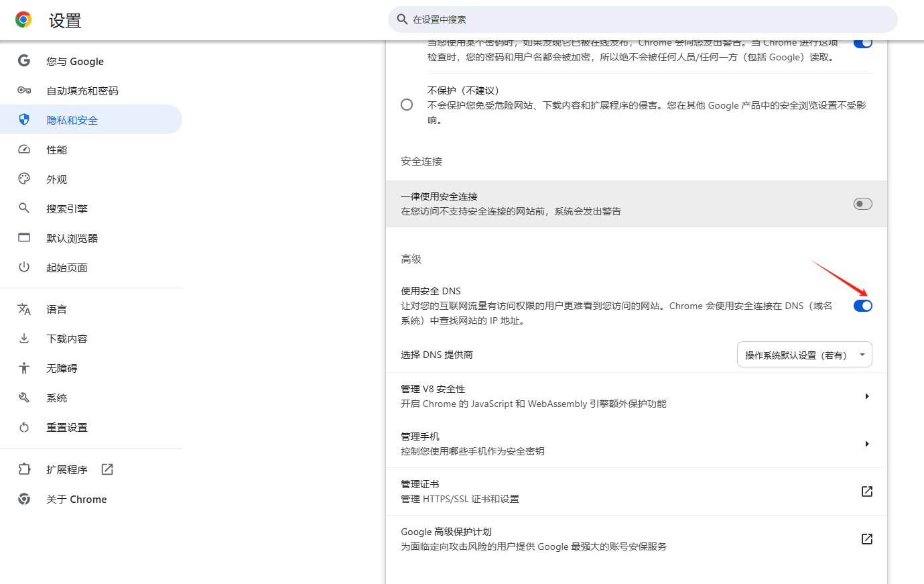
Task: Open 默认浏览器 settings section
Action: coord(91,238)
